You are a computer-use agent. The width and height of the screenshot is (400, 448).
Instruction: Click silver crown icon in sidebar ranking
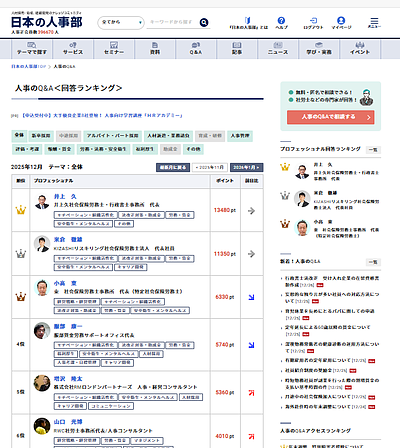pos(285,195)
